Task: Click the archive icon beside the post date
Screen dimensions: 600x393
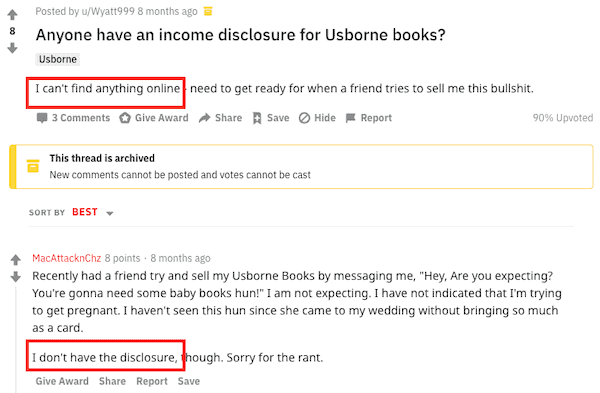Action: (x=208, y=11)
